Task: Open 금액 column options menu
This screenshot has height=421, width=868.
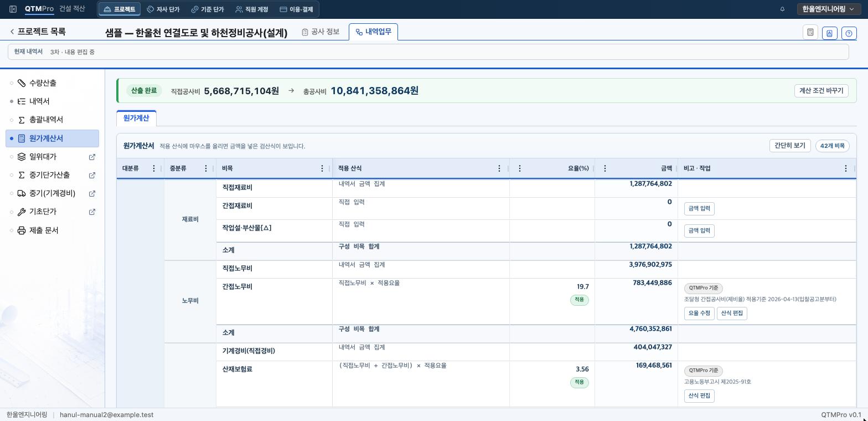Action: [x=604, y=168]
